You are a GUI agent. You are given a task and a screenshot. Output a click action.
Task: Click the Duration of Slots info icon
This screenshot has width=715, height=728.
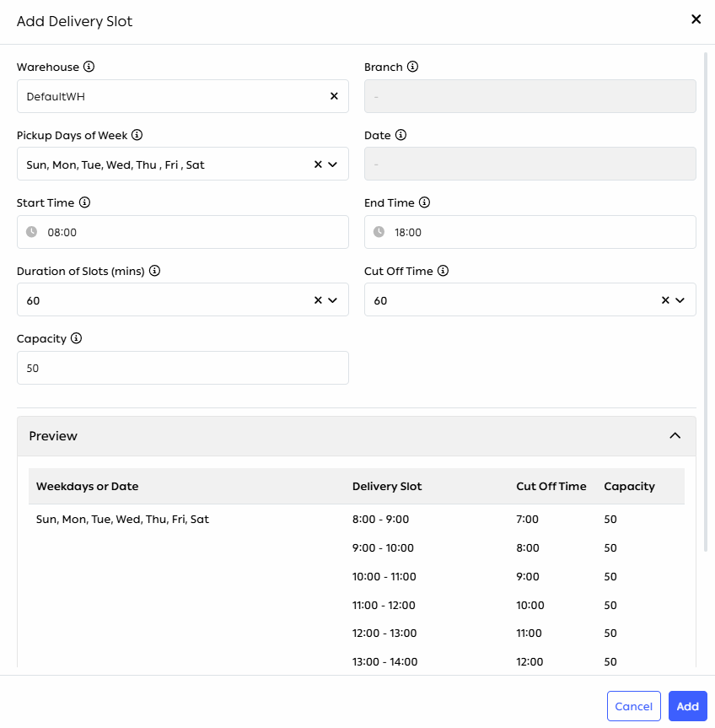click(x=154, y=271)
